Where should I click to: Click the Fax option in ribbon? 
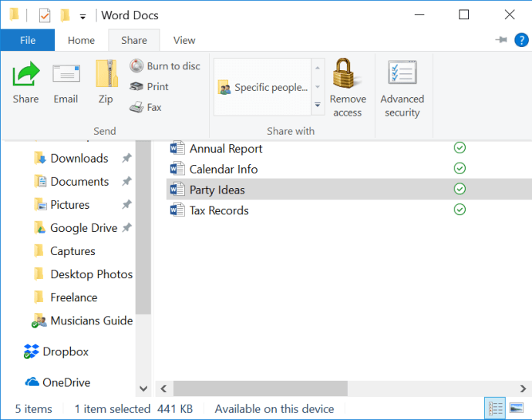pyautogui.click(x=145, y=107)
